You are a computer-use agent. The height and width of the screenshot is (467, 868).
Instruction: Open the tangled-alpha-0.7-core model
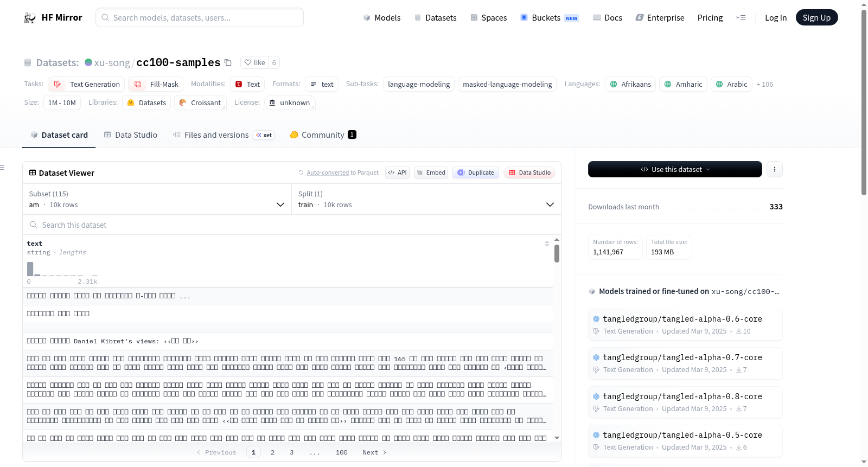point(685,363)
